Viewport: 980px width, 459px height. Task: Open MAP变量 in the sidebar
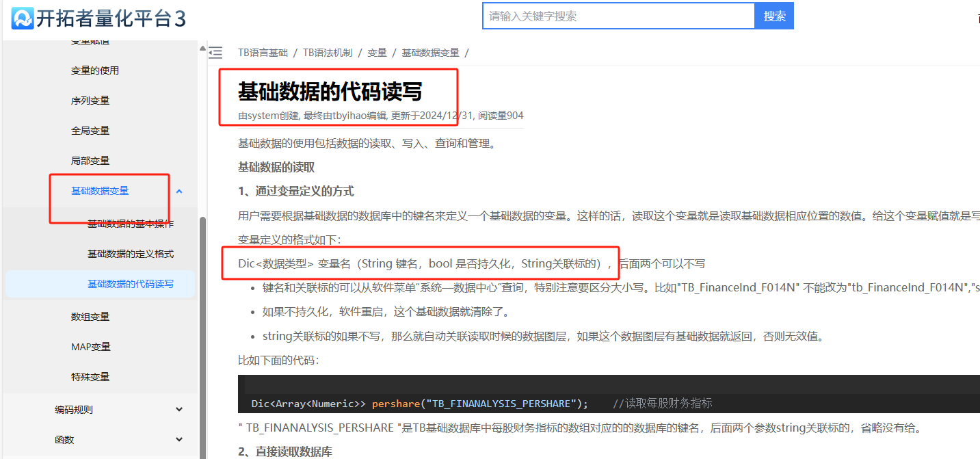(x=91, y=347)
